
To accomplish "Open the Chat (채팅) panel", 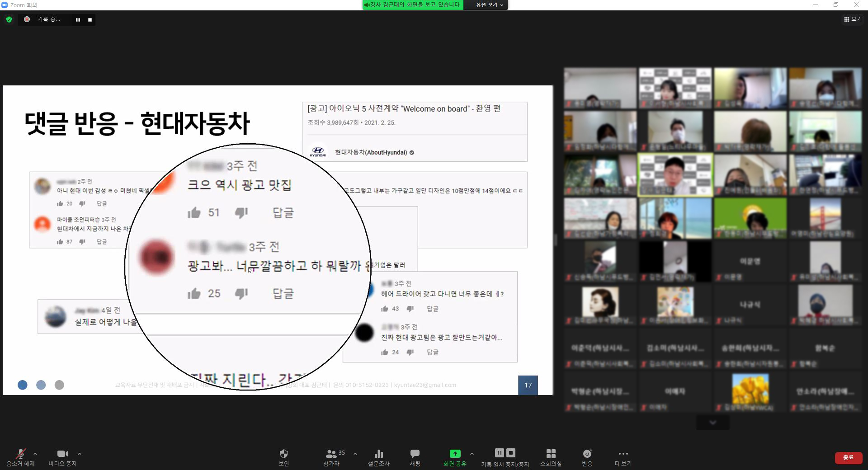I will point(415,454).
